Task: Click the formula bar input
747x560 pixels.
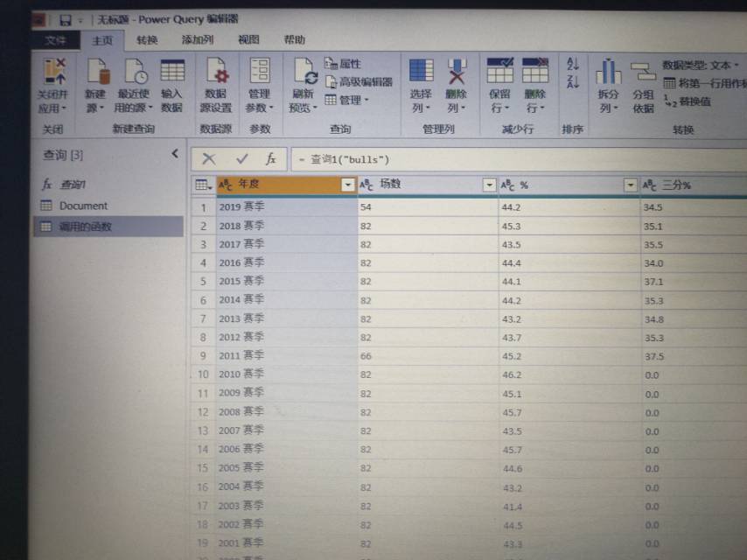Action: 519,159
